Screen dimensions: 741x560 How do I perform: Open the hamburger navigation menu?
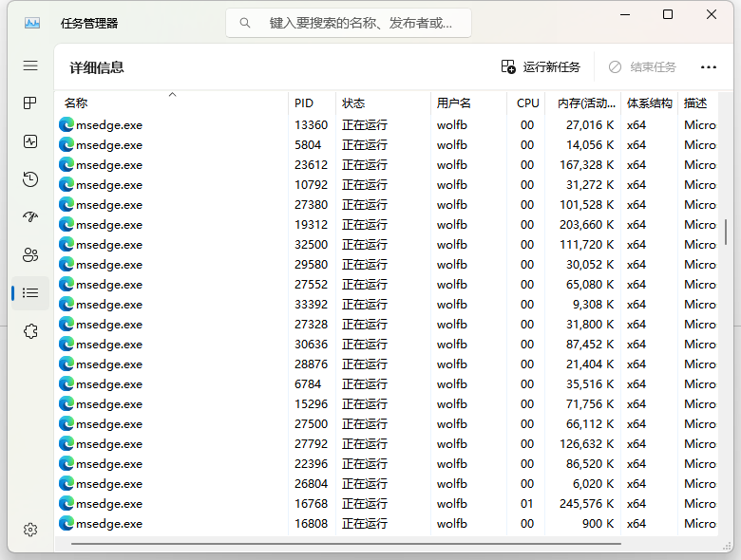[x=30, y=65]
